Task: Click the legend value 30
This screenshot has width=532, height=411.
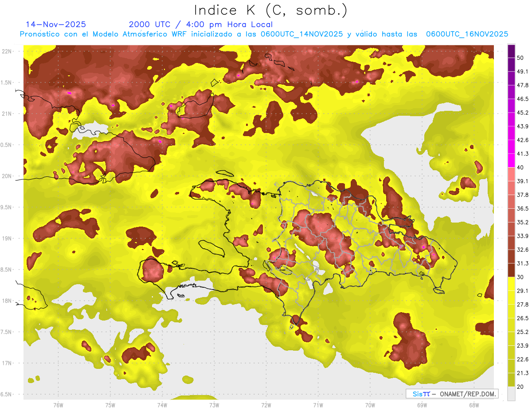Action: 521,277
